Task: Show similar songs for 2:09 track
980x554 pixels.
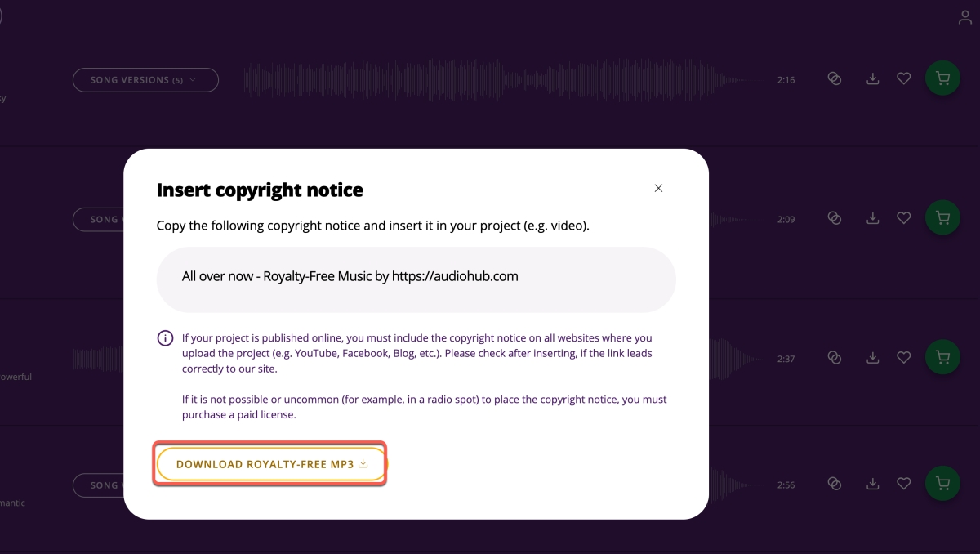Action: (834, 219)
